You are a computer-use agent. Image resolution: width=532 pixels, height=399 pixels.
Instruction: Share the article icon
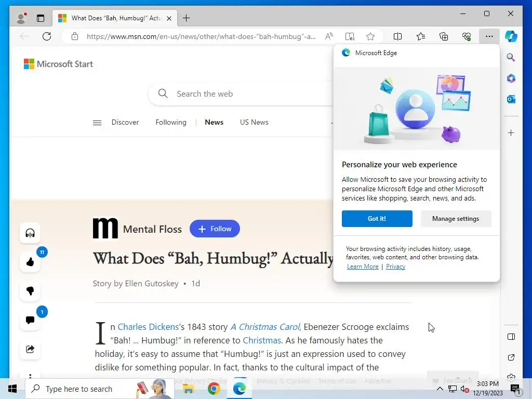click(x=30, y=349)
